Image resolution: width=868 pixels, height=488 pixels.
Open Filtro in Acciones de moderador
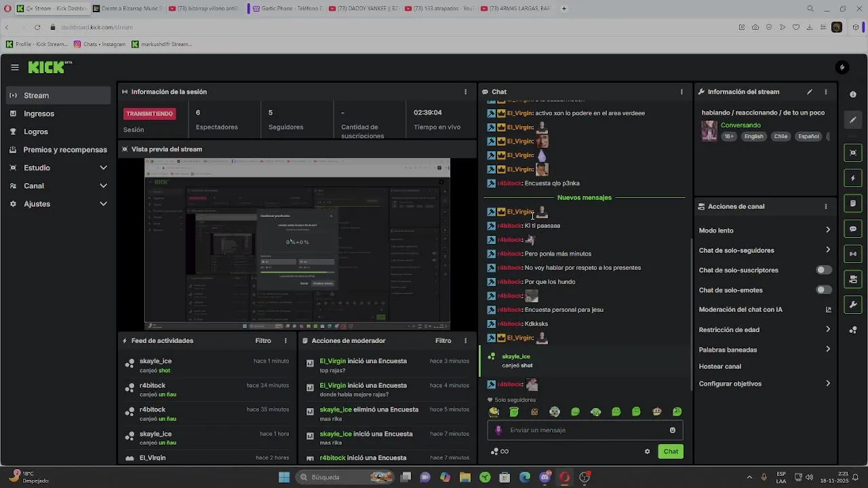pos(443,341)
